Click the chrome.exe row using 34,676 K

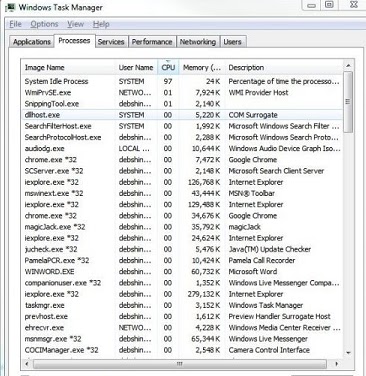(182, 216)
